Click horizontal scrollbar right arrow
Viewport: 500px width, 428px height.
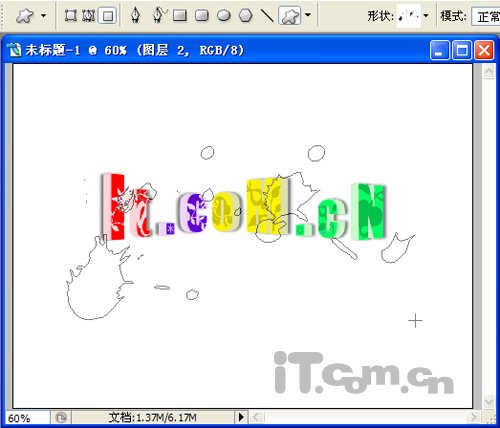[x=473, y=417]
